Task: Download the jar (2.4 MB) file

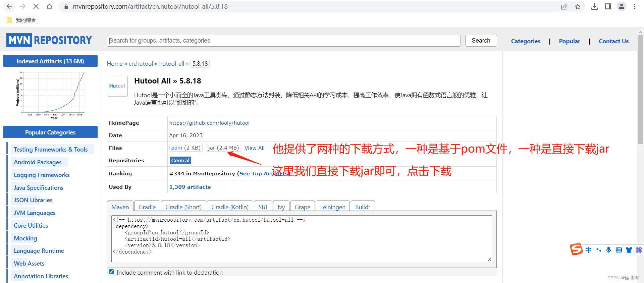Action: click(223, 148)
